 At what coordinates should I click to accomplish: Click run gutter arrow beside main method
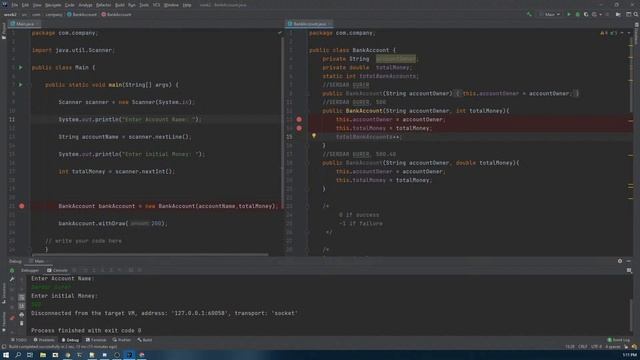tap(20, 84)
